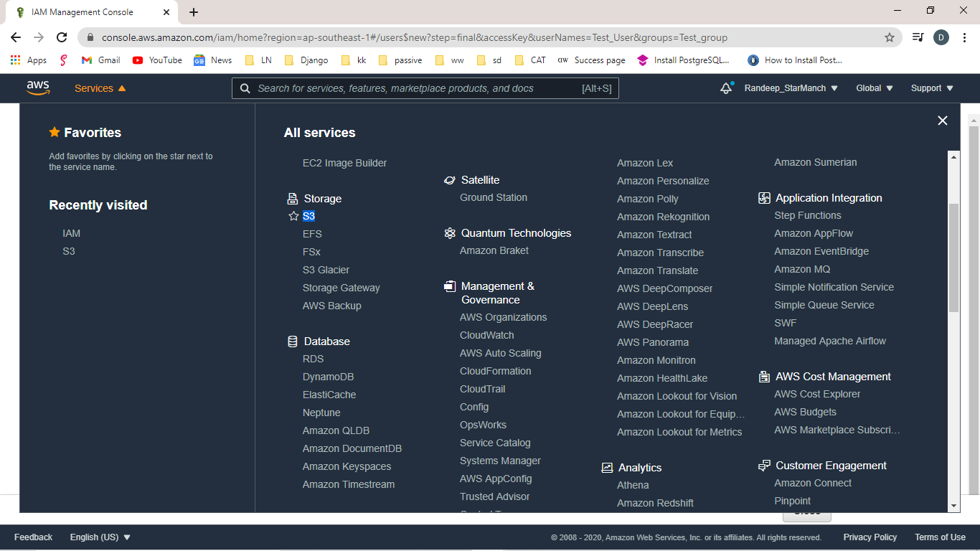The image size is (980, 551).
Task: Open the Randeep_StarManch account dropdown
Action: (791, 88)
